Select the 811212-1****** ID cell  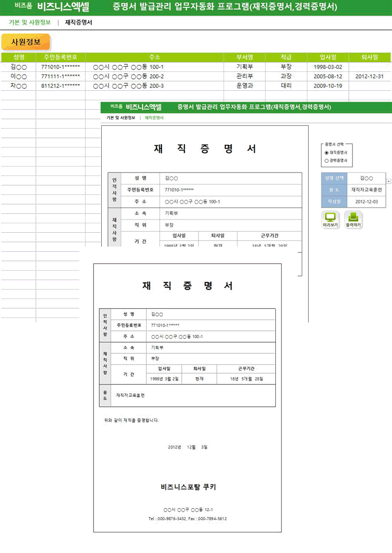60,86
